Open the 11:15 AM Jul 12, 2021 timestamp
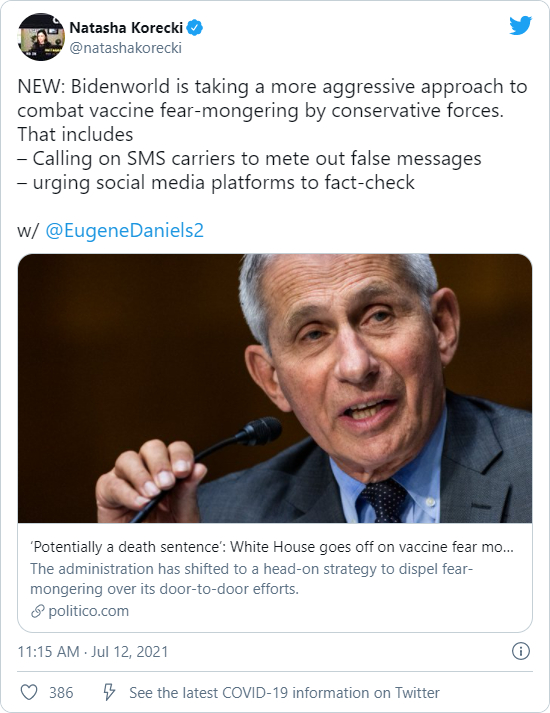 click(93, 652)
